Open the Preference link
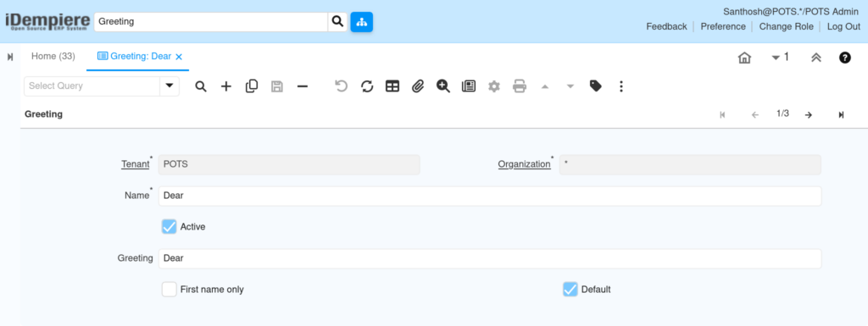868x326 pixels. 723,26
